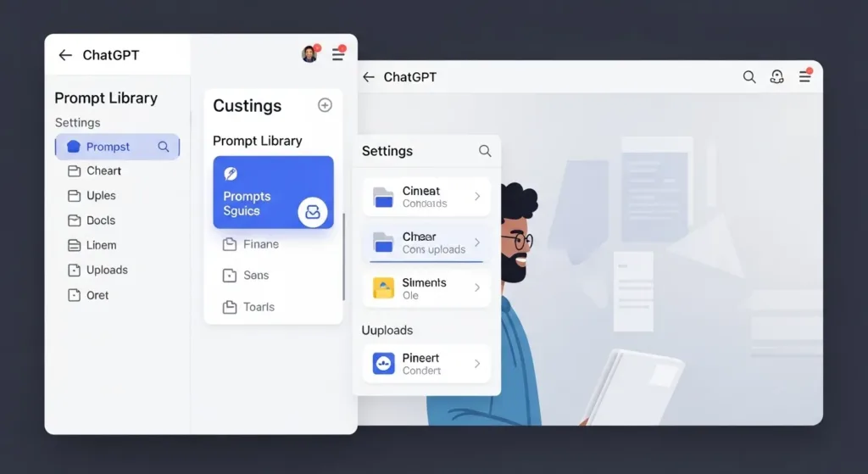Click the plus icon next to Custings
Image resolution: width=868 pixels, height=474 pixels.
tap(325, 105)
